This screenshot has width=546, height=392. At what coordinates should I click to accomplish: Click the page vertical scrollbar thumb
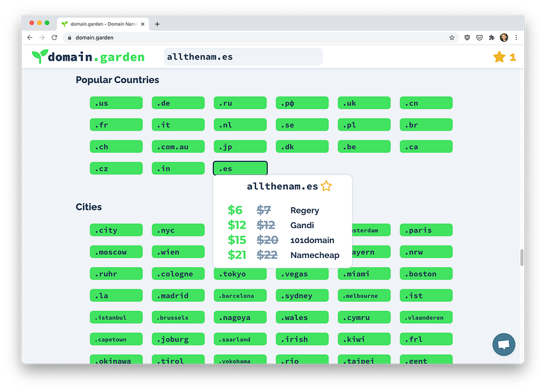click(x=522, y=258)
